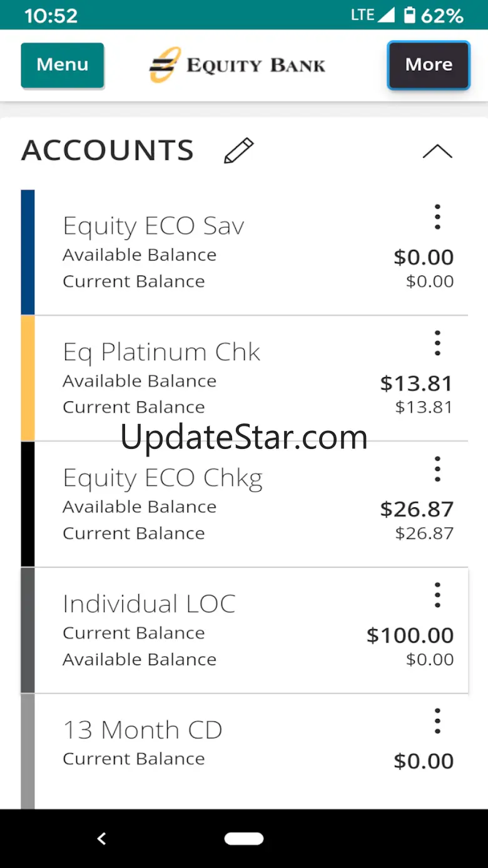Screen dimensions: 488x868
Task: Open options for Equity ECO Sav account
Action: click(437, 217)
